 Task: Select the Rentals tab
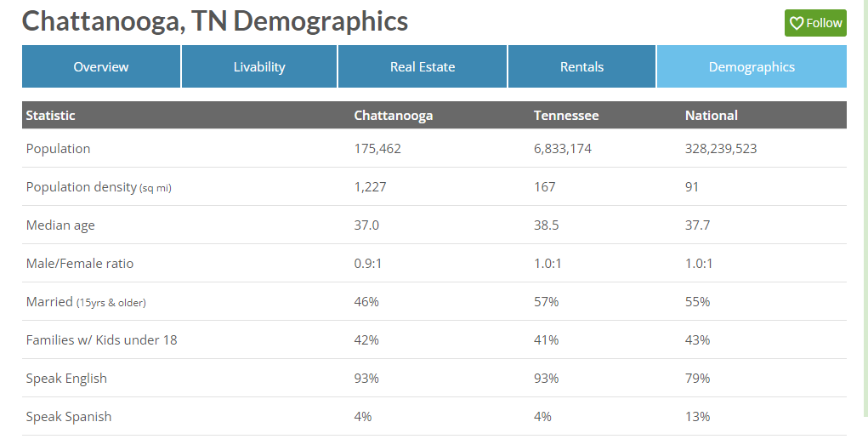tap(582, 66)
